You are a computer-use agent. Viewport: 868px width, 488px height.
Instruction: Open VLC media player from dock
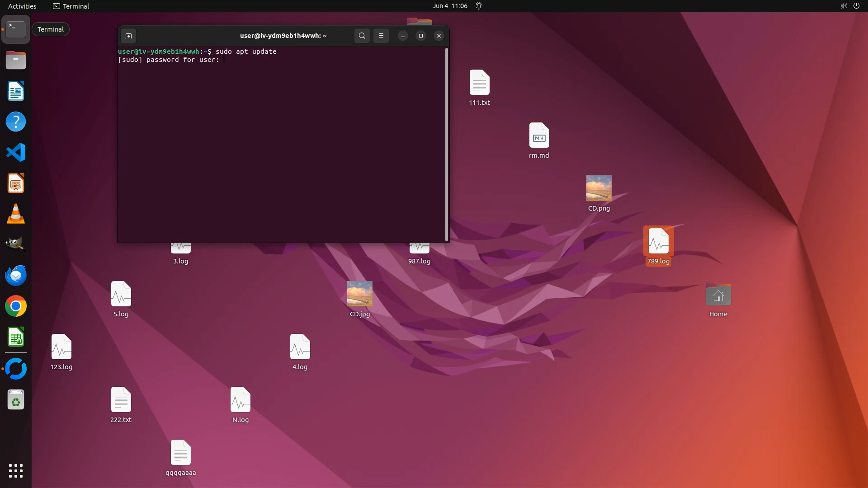(x=16, y=214)
